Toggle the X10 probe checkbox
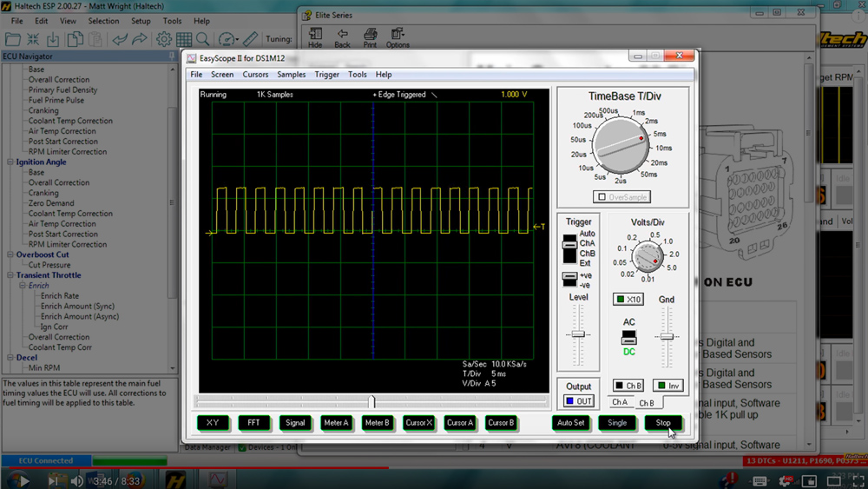The width and height of the screenshot is (868, 489). pos(621,299)
